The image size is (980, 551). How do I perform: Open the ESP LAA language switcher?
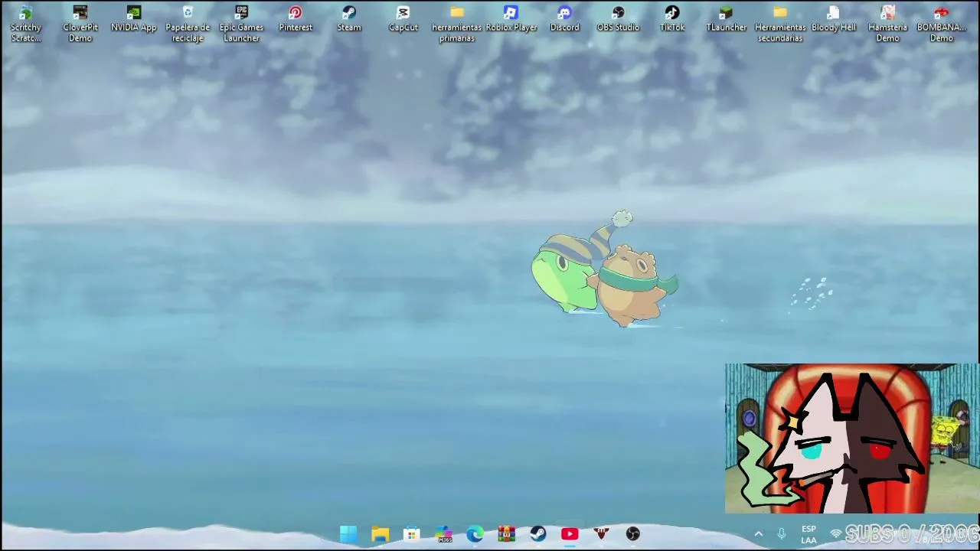808,534
